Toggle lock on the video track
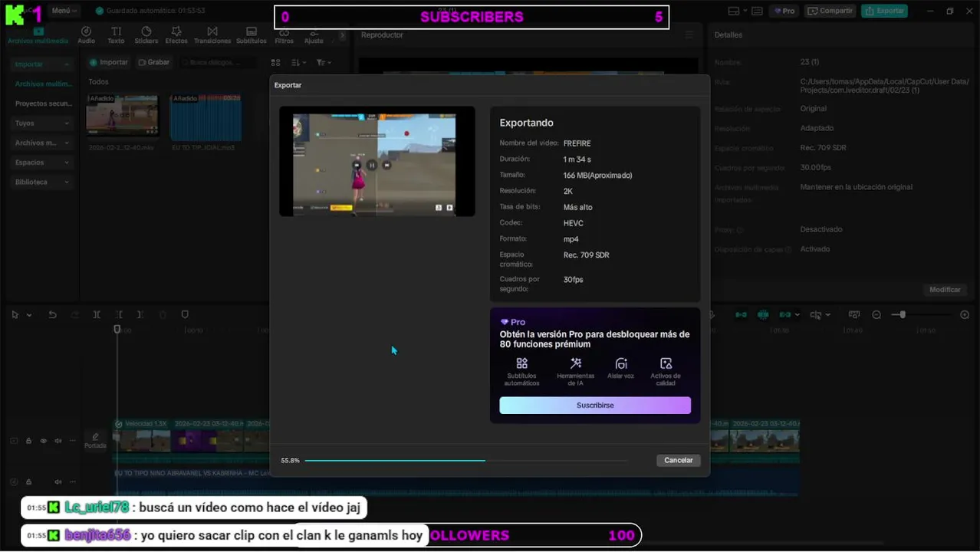Screen dimensions: 980x552 point(28,441)
